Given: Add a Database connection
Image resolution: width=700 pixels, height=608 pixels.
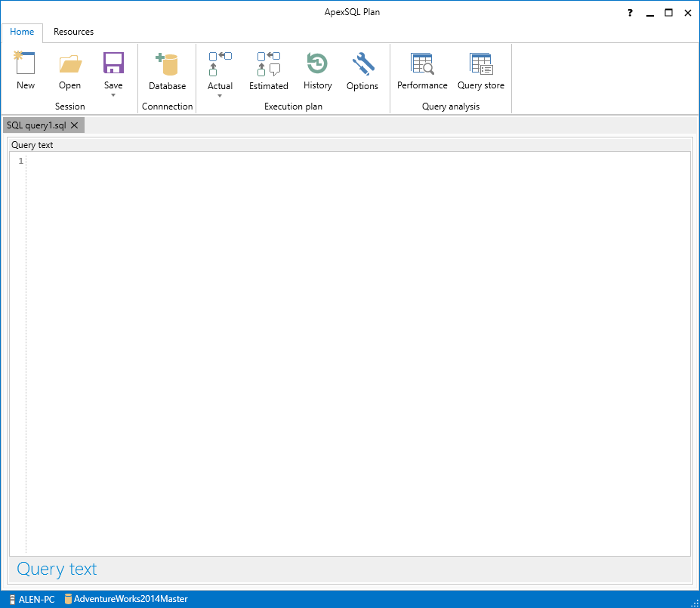Looking at the screenshot, I should tap(167, 72).
